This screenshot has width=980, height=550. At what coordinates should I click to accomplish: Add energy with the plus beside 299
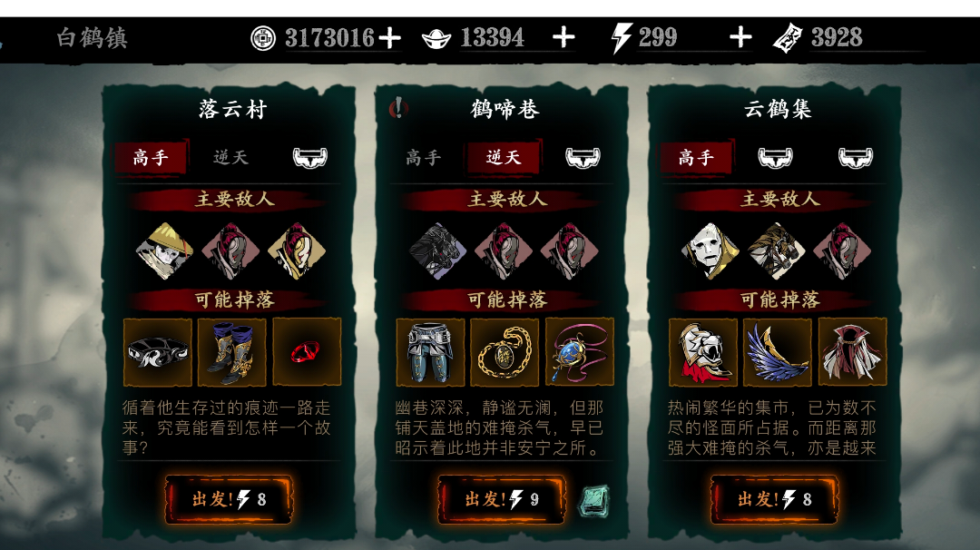pos(740,37)
